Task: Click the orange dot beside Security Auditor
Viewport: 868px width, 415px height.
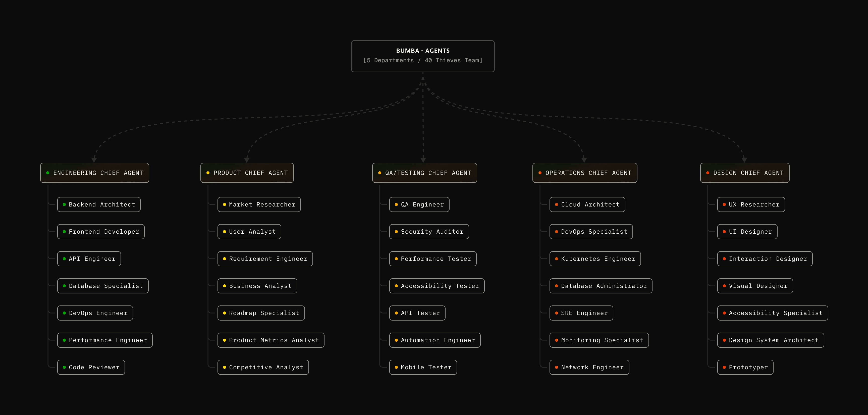Action: [396, 232]
